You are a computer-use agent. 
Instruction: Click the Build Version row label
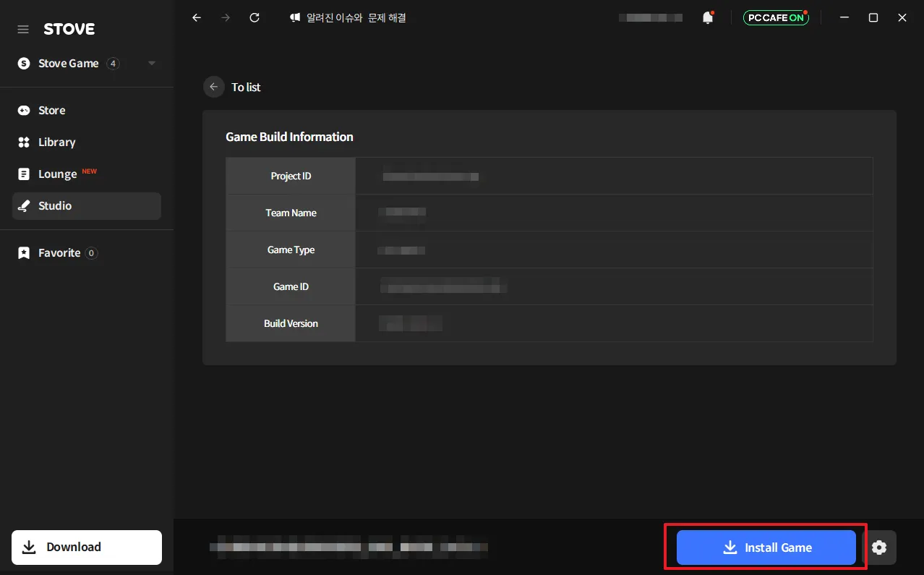291,323
